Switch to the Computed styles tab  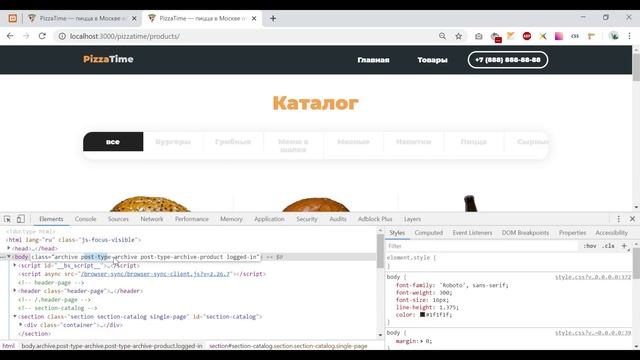tap(429, 233)
